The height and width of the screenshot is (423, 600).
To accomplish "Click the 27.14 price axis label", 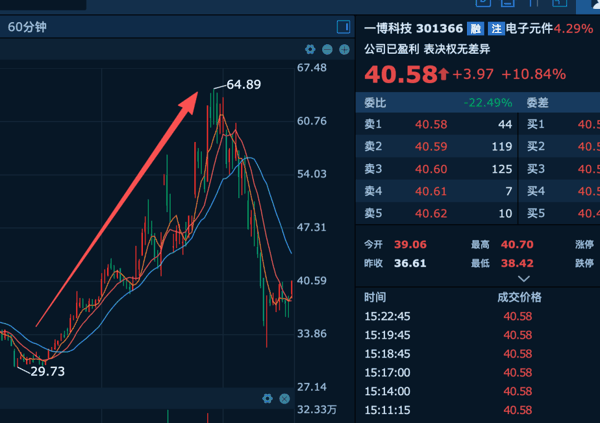I will (x=312, y=387).
